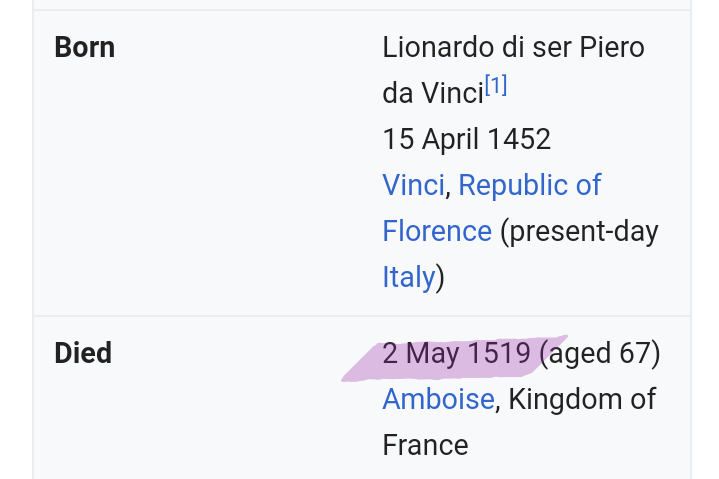
Task: Click the Born row label
Action: pos(84,47)
